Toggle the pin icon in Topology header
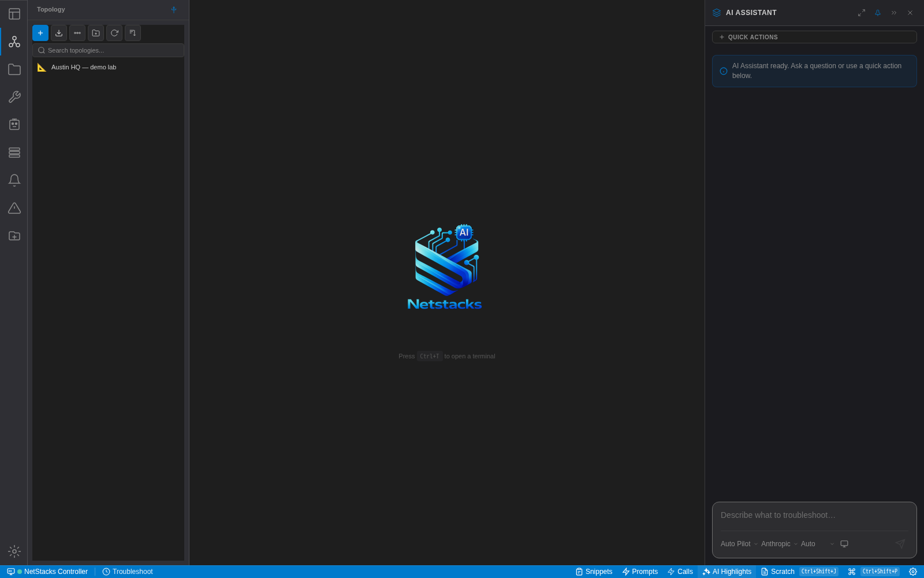924x578 pixels. pos(174,9)
